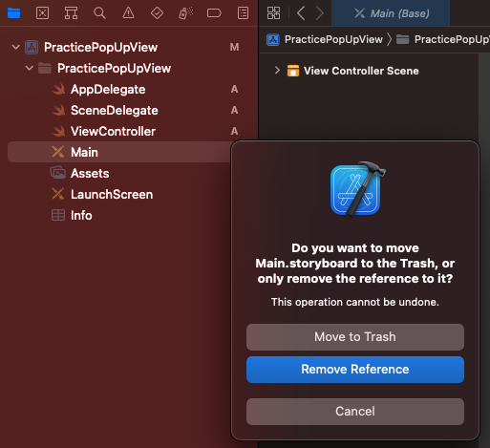Cancel the delete dialog
The height and width of the screenshot is (448, 490).
tap(355, 412)
